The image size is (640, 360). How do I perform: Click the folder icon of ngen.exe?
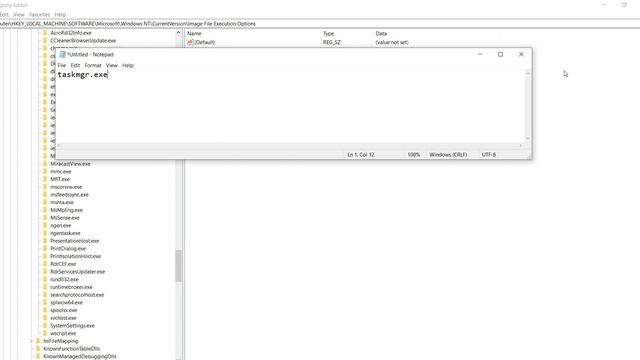pyautogui.click(x=45, y=225)
